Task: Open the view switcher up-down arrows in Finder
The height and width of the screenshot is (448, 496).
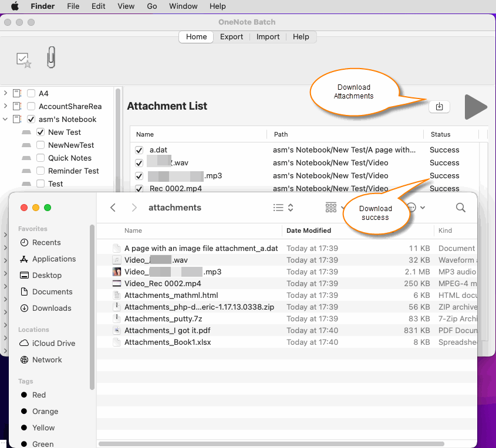Action: (x=291, y=208)
